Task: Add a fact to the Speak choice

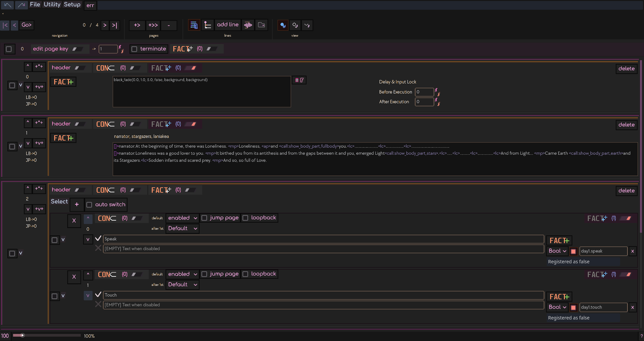Action: pos(559,240)
